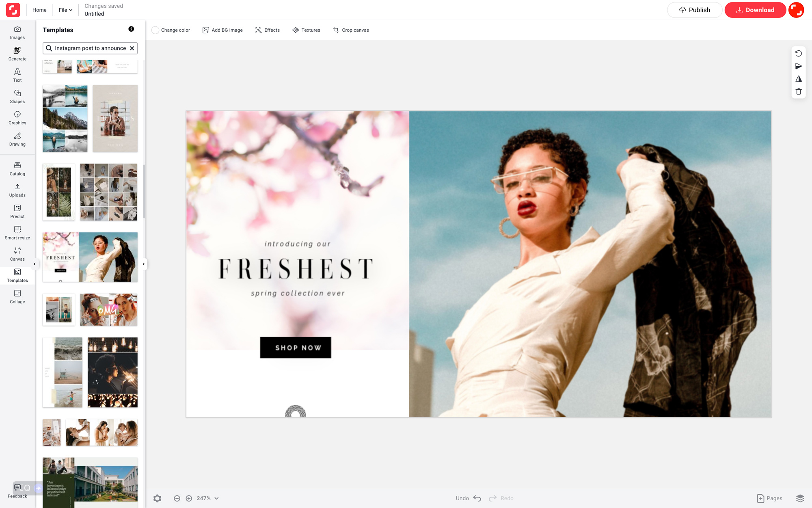Go to the Home menu item
Viewport: 812px width, 508px height.
click(x=39, y=10)
